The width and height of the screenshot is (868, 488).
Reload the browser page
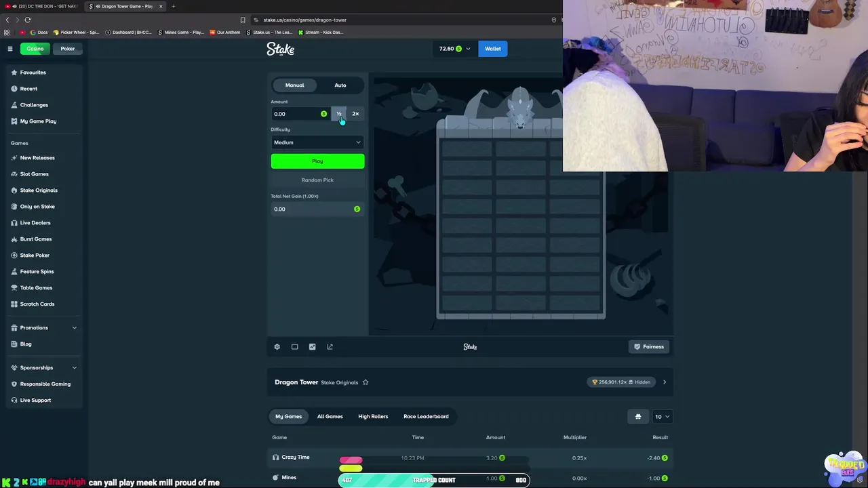coord(28,20)
